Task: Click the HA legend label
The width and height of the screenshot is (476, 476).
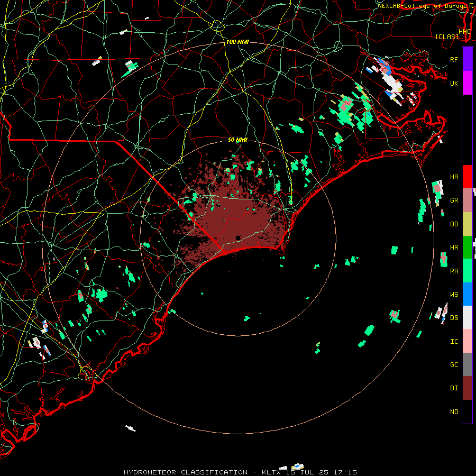Action: click(454, 177)
